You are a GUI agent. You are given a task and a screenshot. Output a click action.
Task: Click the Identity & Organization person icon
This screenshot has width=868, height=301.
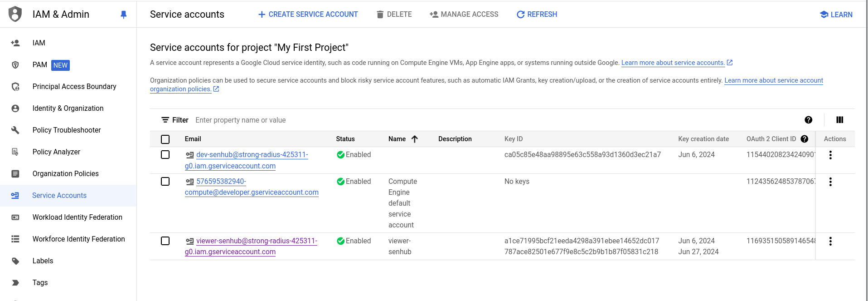[x=15, y=109]
